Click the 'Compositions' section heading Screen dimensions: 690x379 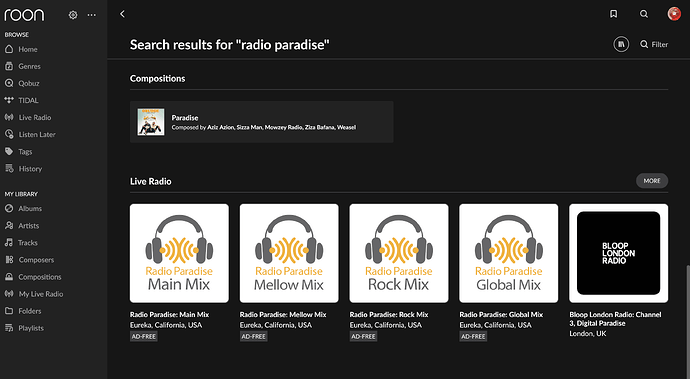[158, 78]
